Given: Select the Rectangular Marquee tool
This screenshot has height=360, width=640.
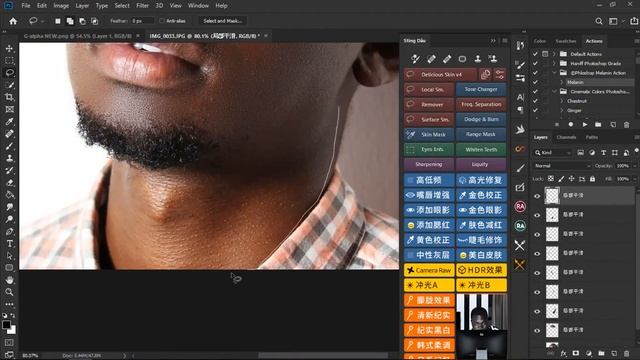Looking at the screenshot, I should [9, 61].
